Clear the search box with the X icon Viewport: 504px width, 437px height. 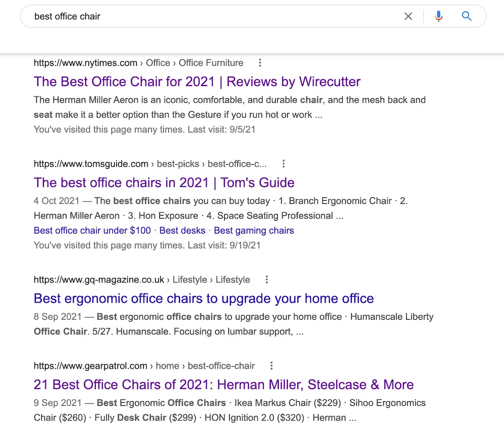[x=408, y=16]
